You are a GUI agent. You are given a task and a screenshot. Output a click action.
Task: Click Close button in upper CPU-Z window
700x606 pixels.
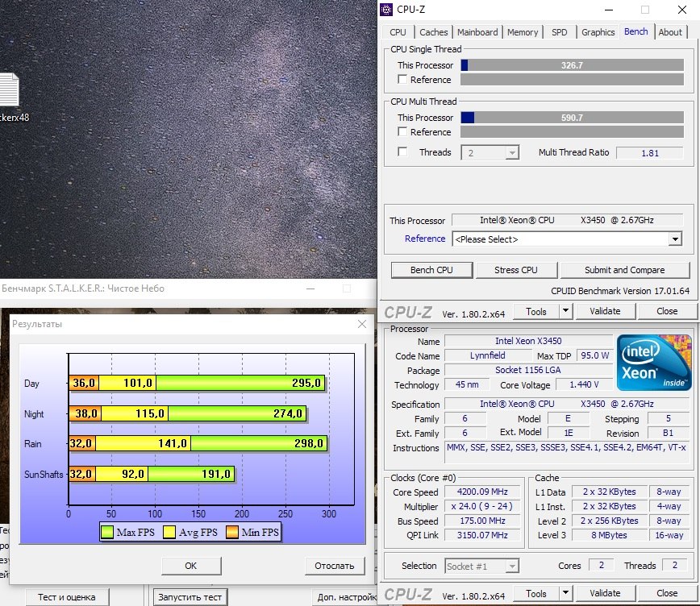(x=667, y=311)
